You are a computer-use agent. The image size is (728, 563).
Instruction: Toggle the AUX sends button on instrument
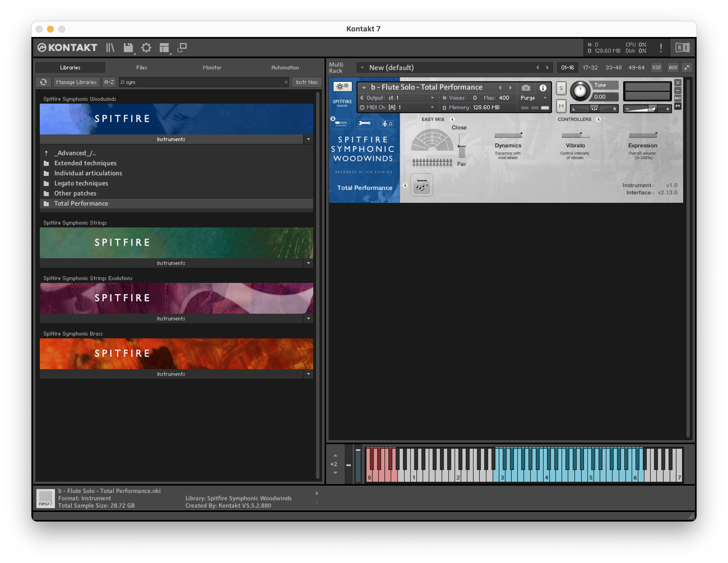pyautogui.click(x=677, y=98)
